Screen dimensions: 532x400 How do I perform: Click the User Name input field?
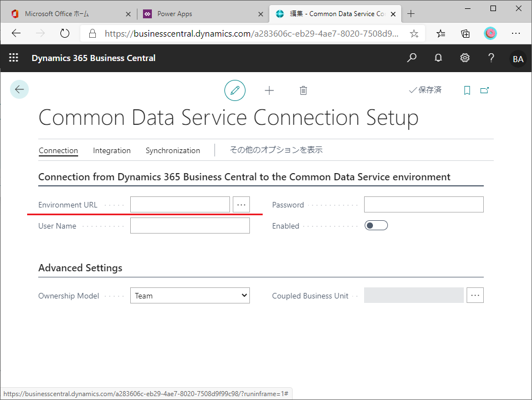tap(190, 225)
